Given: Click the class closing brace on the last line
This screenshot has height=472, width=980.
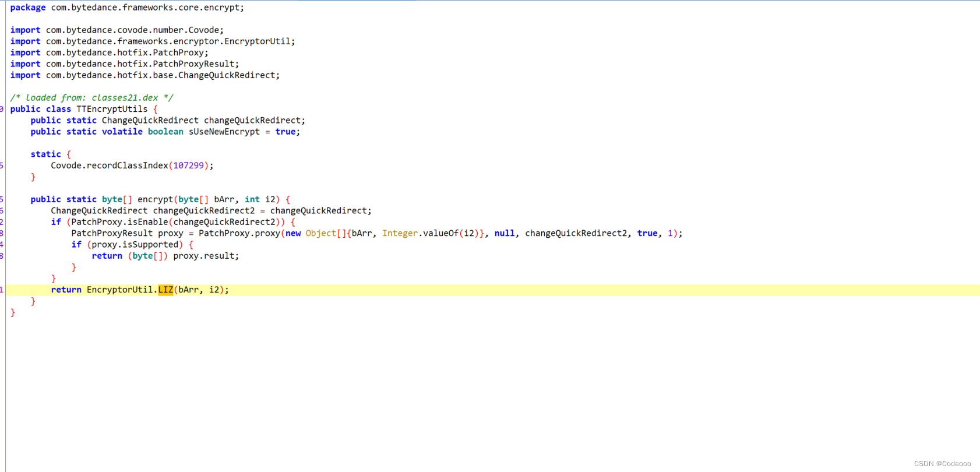Looking at the screenshot, I should coord(13,312).
